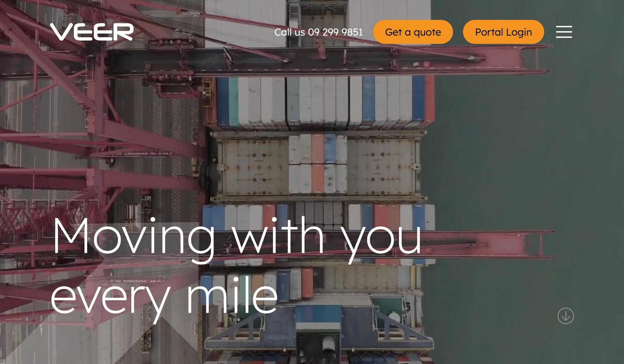The image size is (624, 364).
Task: Click the word 'with' in the headline
Action: (x=279, y=235)
